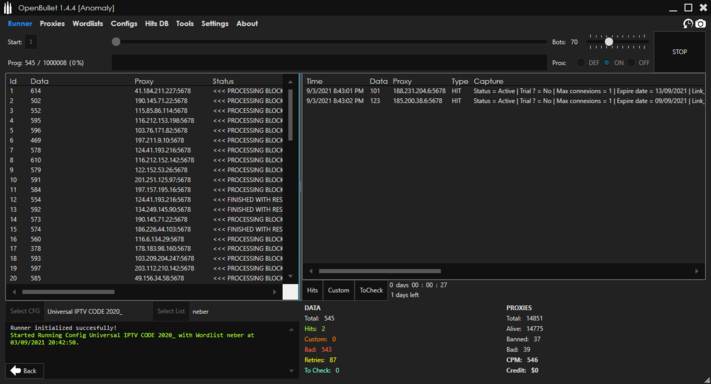Click right arrow of bot list scrollbar

(274, 292)
